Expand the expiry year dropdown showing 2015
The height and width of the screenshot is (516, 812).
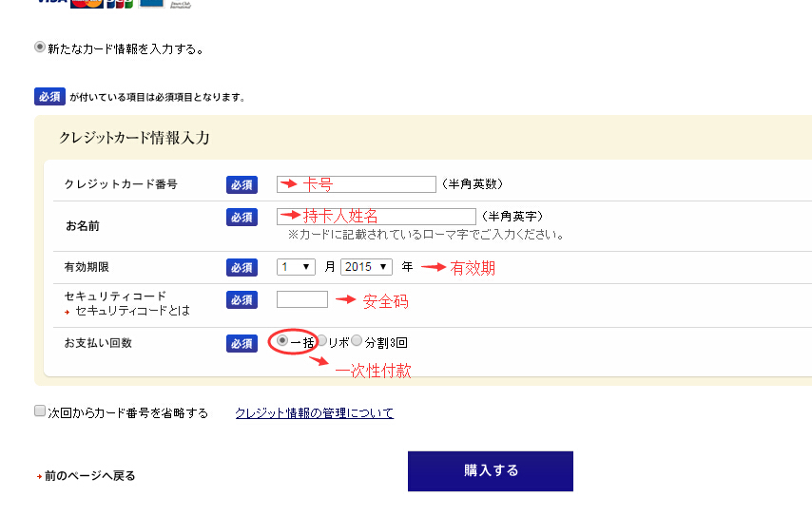pyautogui.click(x=366, y=267)
